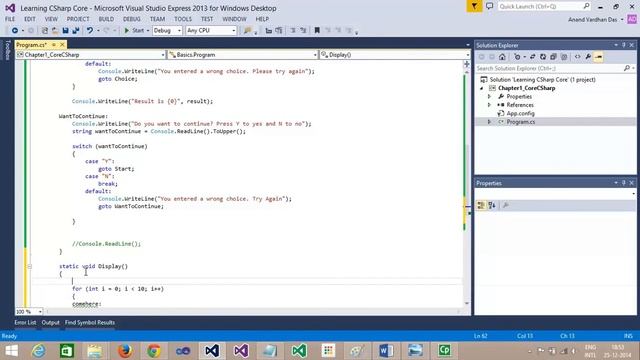Viewport: 640px width, 360px height.
Task: Open the EDIT menu
Action: click(x=29, y=19)
